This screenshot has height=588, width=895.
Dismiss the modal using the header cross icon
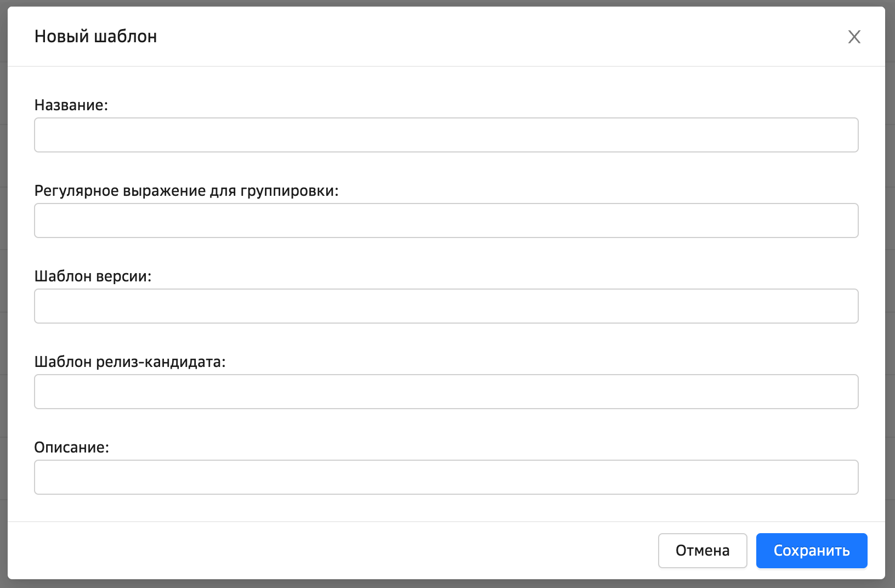click(854, 37)
